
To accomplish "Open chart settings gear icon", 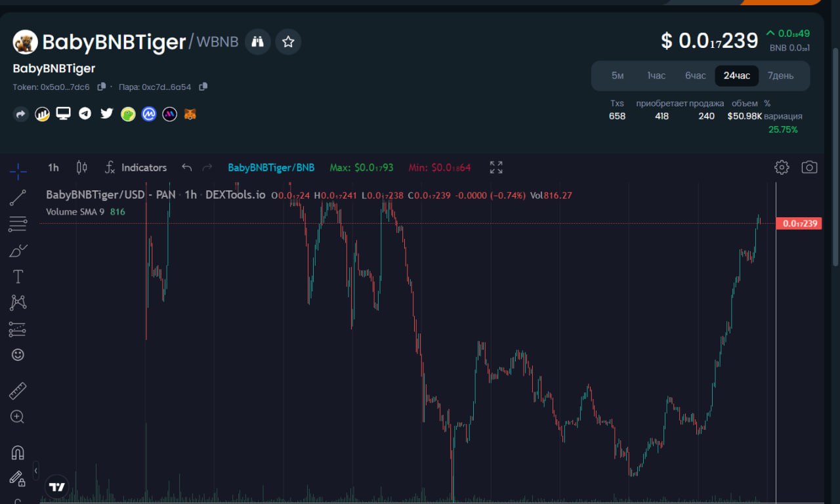I will click(782, 167).
